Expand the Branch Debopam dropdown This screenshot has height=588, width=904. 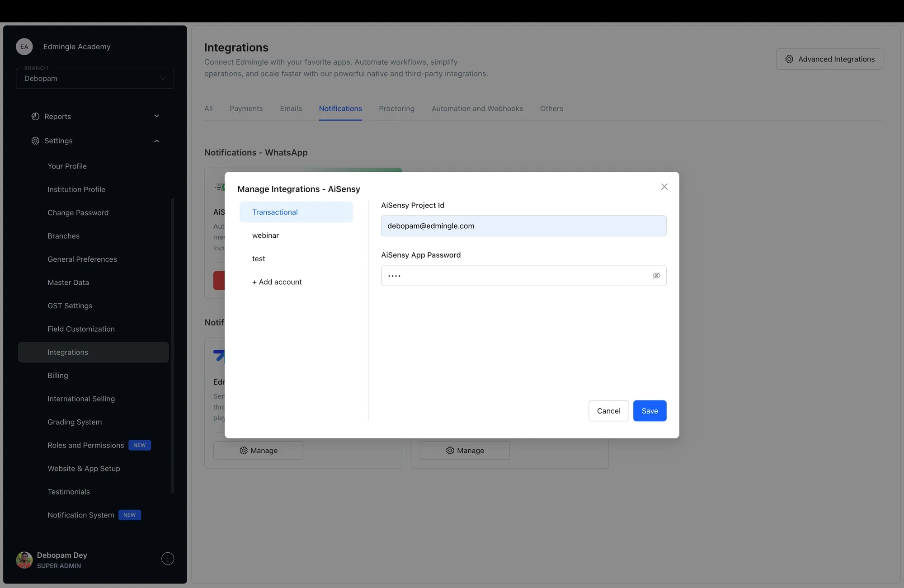pos(162,78)
